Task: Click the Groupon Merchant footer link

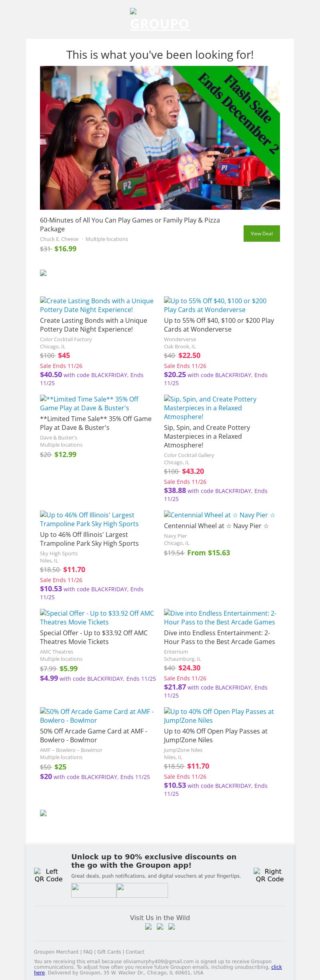Action: click(x=56, y=952)
